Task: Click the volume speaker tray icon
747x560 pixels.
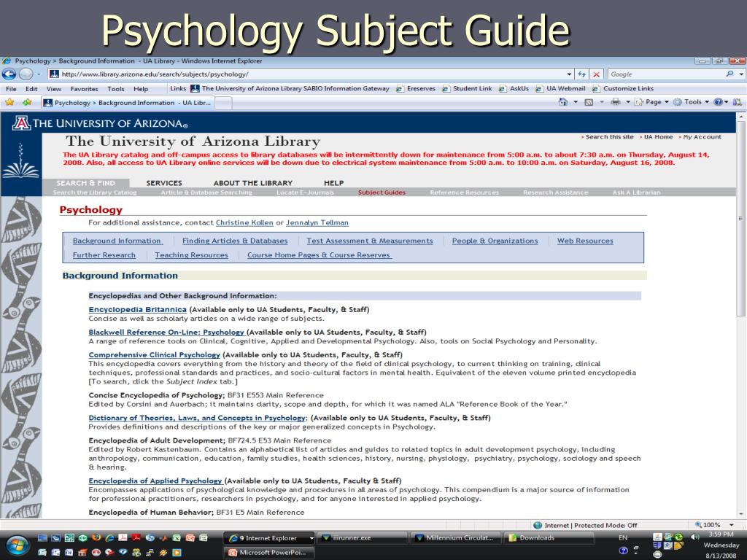Action: pos(695,537)
